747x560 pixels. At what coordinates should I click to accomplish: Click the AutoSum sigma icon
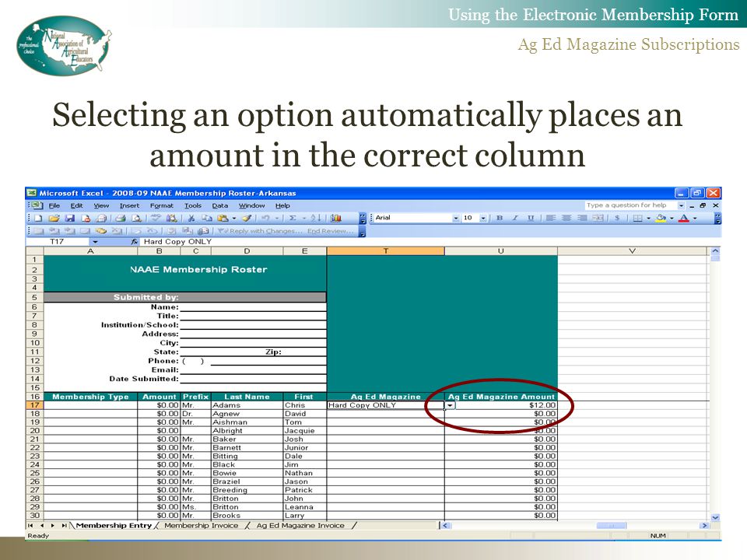(293, 218)
